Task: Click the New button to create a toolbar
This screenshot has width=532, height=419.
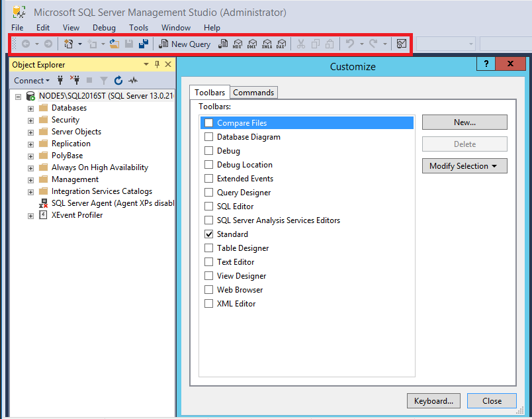Action: [x=465, y=122]
